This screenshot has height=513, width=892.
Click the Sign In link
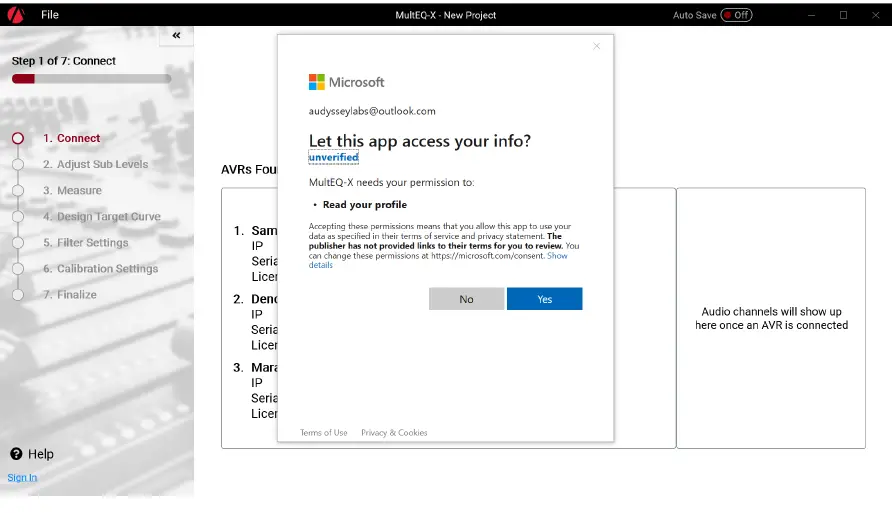(x=22, y=478)
